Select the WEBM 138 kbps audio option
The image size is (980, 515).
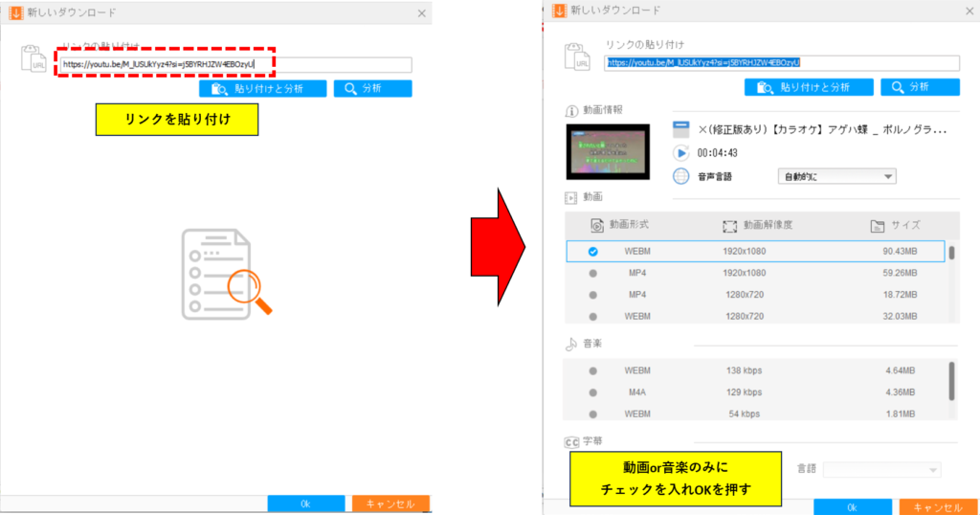(593, 370)
